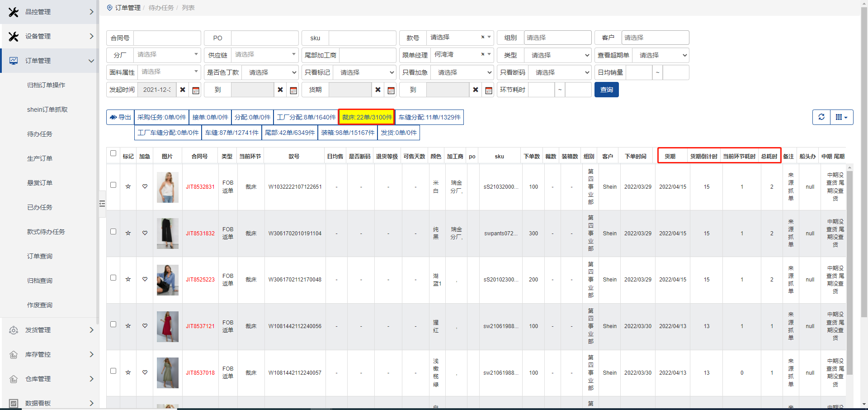Screen dimensions: 868x410
Task: Select the checkbox for order JIT8537121
Action: tap(113, 324)
